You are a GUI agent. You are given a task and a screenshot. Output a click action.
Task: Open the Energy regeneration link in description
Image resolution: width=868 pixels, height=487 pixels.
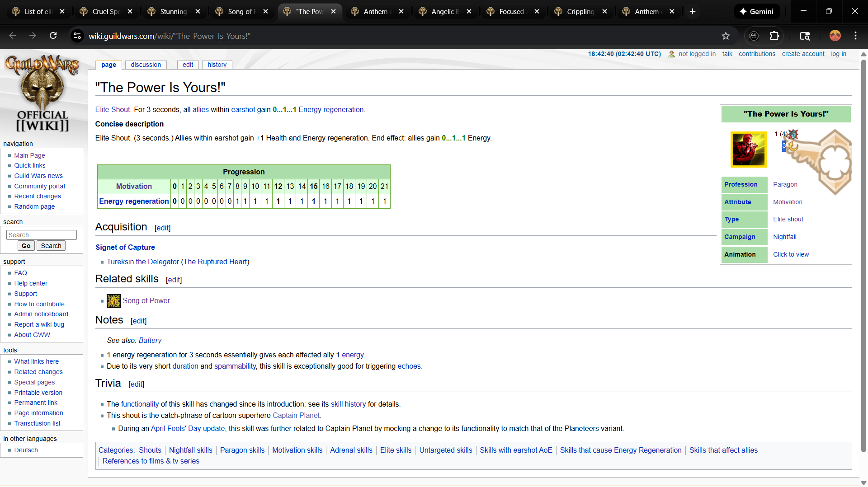click(x=331, y=109)
